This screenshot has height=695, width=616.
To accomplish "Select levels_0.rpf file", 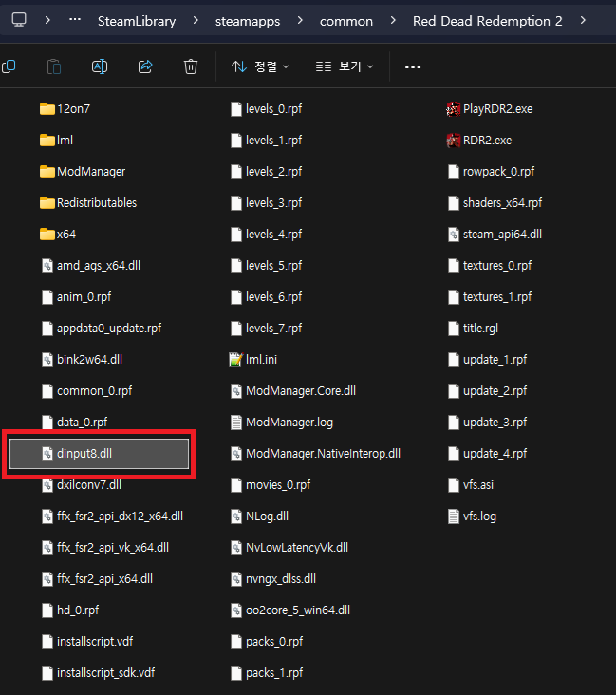I will [x=267, y=108].
